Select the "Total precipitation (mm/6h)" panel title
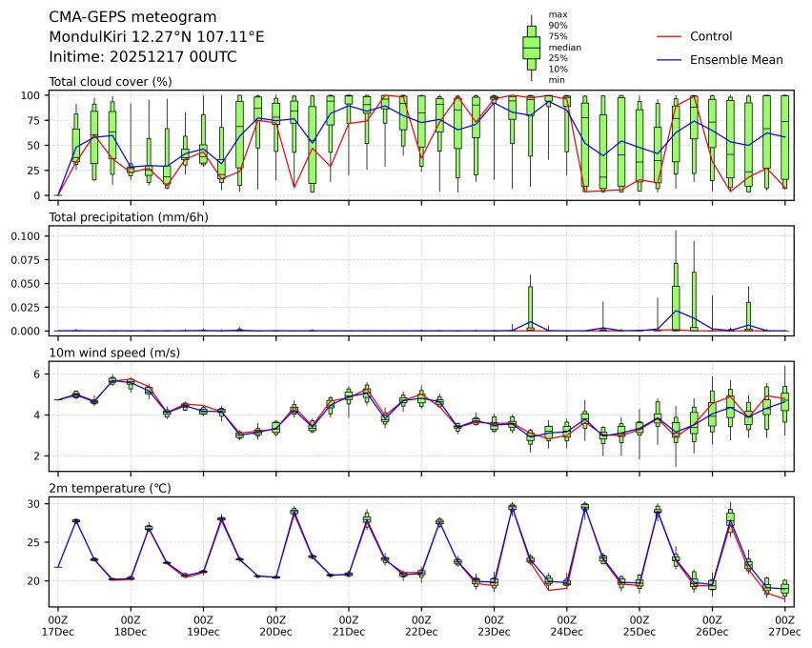This screenshot has width=812, height=648. point(129,216)
